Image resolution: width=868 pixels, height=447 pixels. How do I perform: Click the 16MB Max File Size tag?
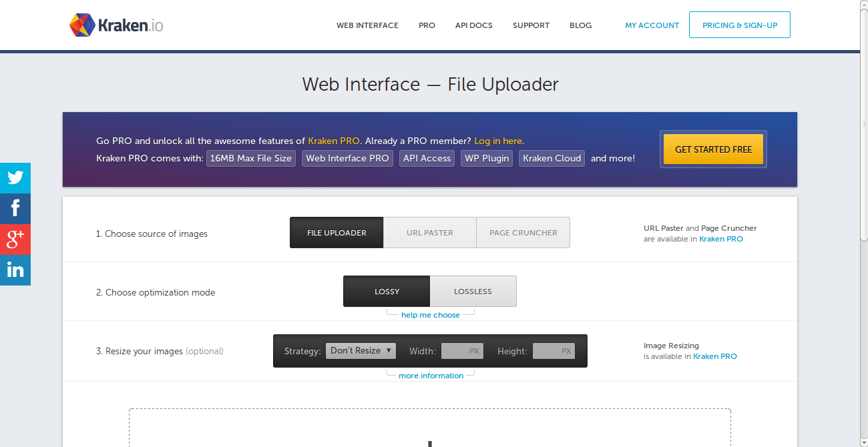tap(251, 158)
